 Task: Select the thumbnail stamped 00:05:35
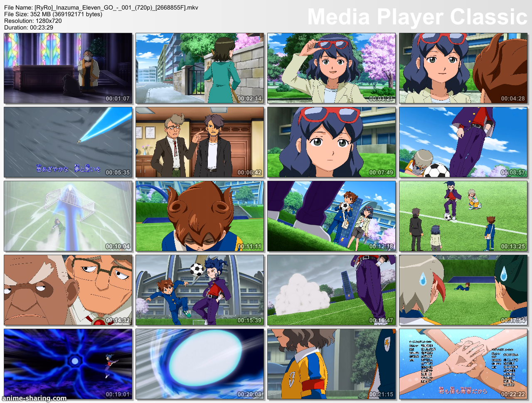coord(68,142)
